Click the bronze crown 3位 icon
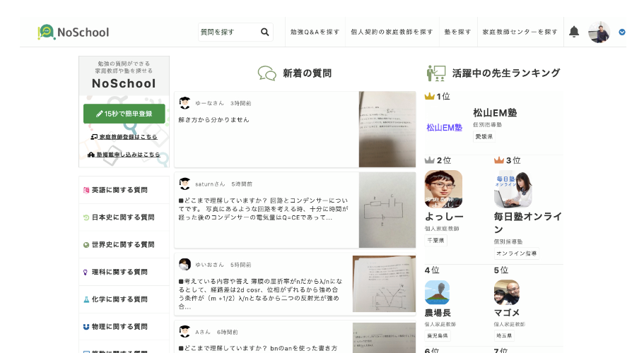This screenshot has height=353, width=644. 499,160
